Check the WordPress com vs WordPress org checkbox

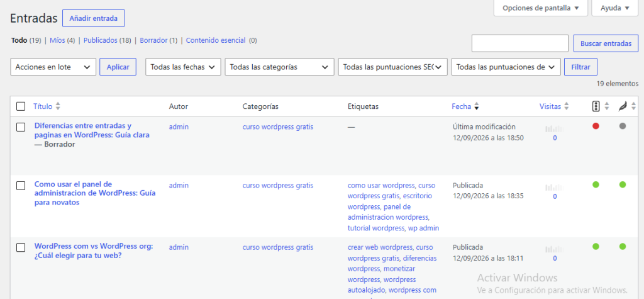(x=21, y=247)
